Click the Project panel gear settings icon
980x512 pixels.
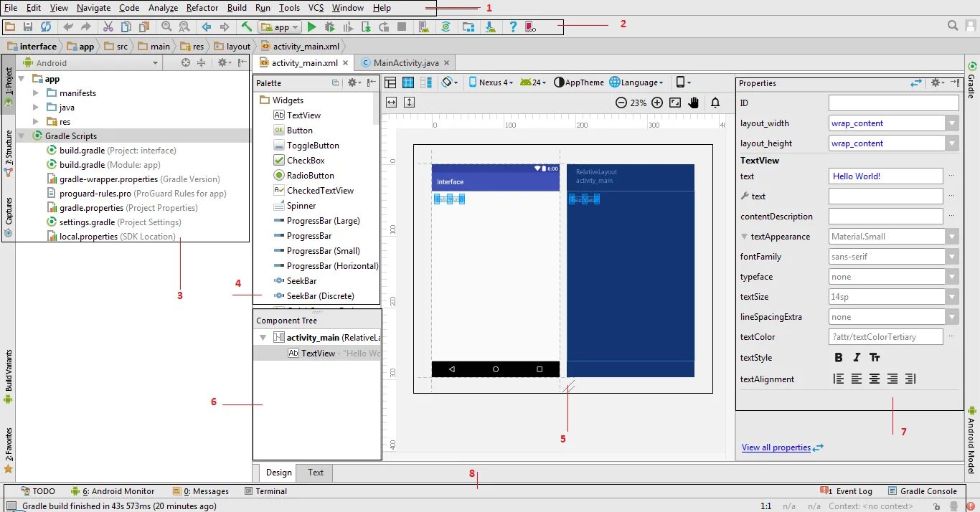point(223,63)
